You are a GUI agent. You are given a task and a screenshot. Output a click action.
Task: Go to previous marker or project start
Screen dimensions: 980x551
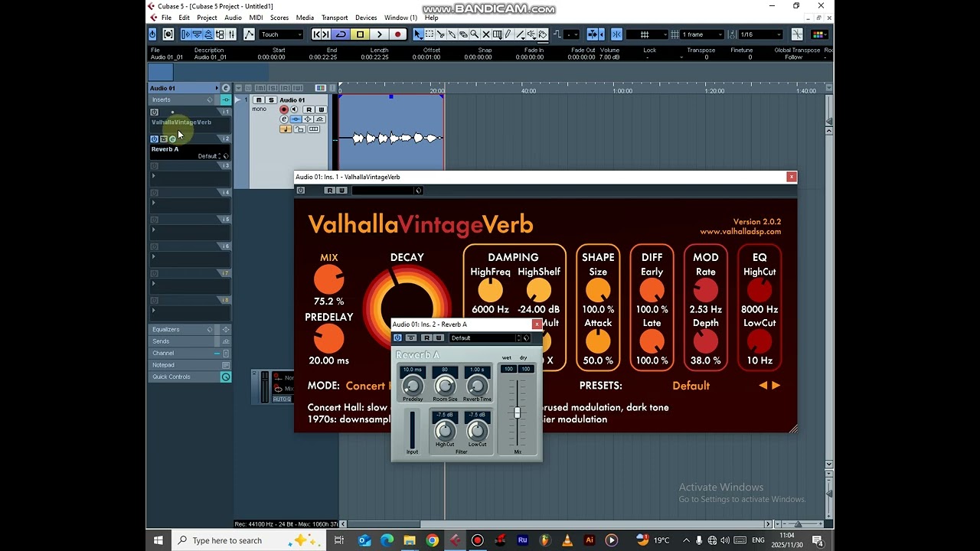[317, 34]
